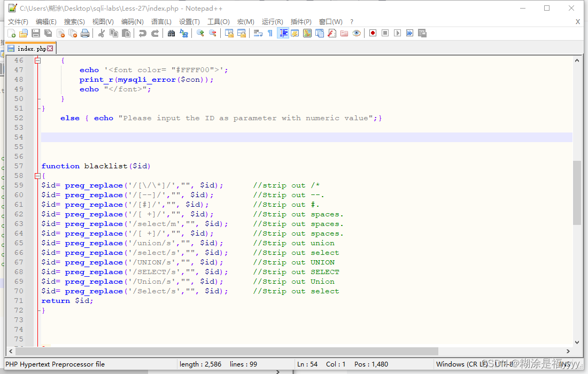Play back the recorded macro
Viewport: 588px width, 374px height.
click(x=398, y=33)
